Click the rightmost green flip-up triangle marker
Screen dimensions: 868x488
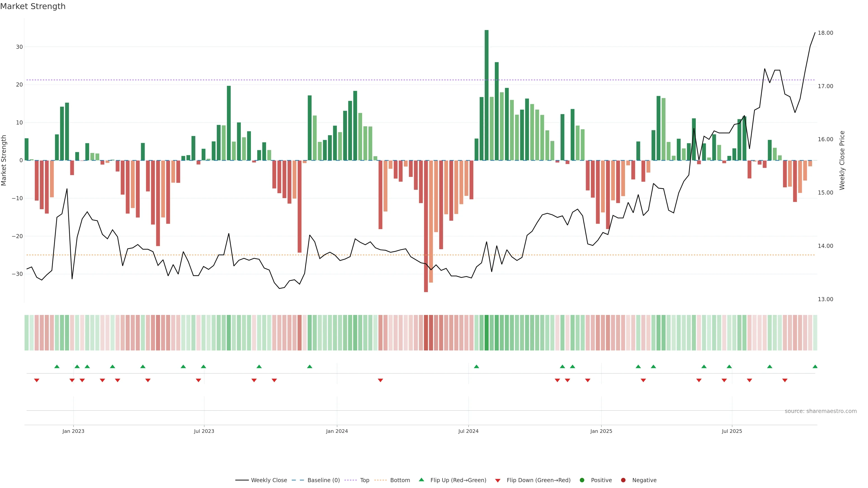[815, 366]
